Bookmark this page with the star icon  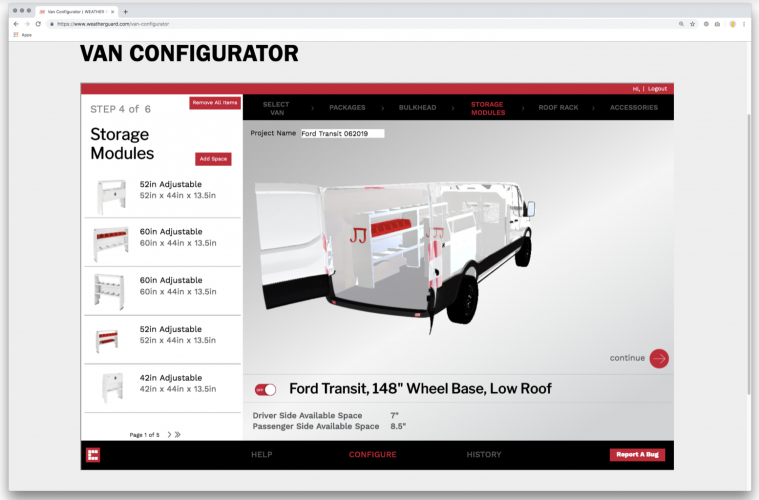[x=692, y=24]
